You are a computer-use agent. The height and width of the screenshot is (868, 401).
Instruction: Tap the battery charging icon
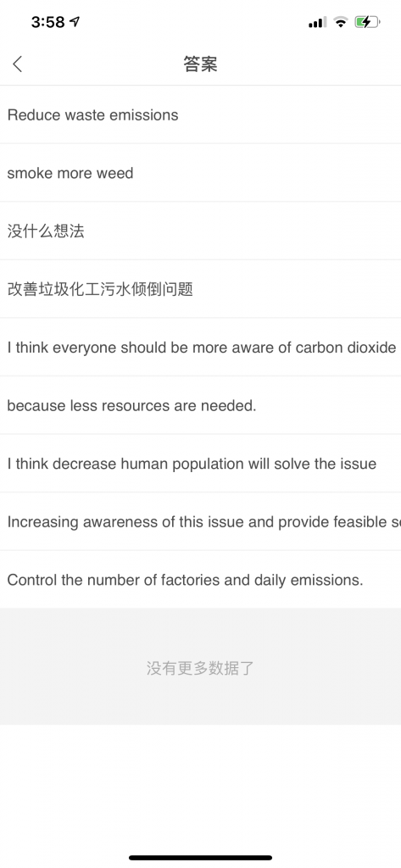tap(368, 22)
